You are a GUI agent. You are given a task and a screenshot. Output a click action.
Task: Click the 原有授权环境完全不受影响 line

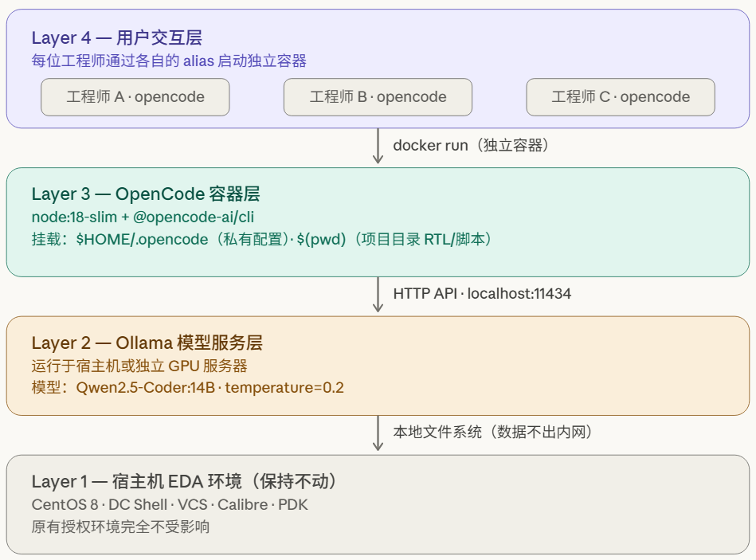[x=120, y=527]
